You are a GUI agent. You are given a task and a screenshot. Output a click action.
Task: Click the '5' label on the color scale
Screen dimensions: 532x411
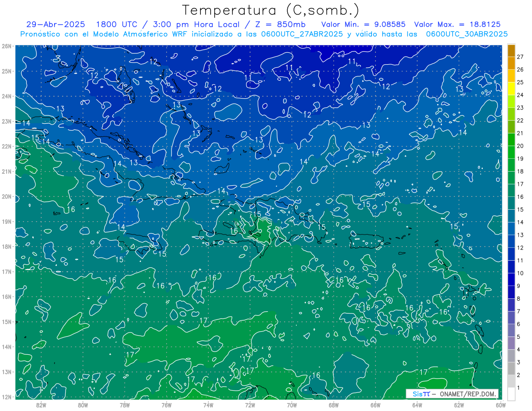point(519,337)
